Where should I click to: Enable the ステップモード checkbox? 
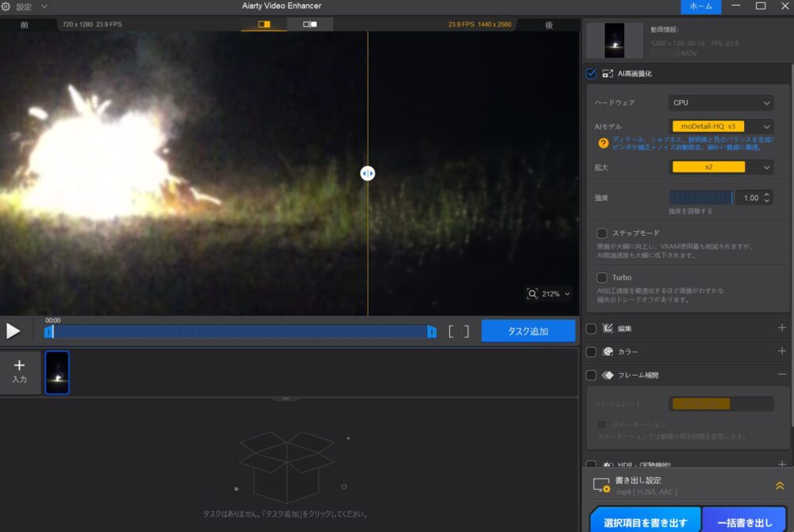click(x=602, y=233)
